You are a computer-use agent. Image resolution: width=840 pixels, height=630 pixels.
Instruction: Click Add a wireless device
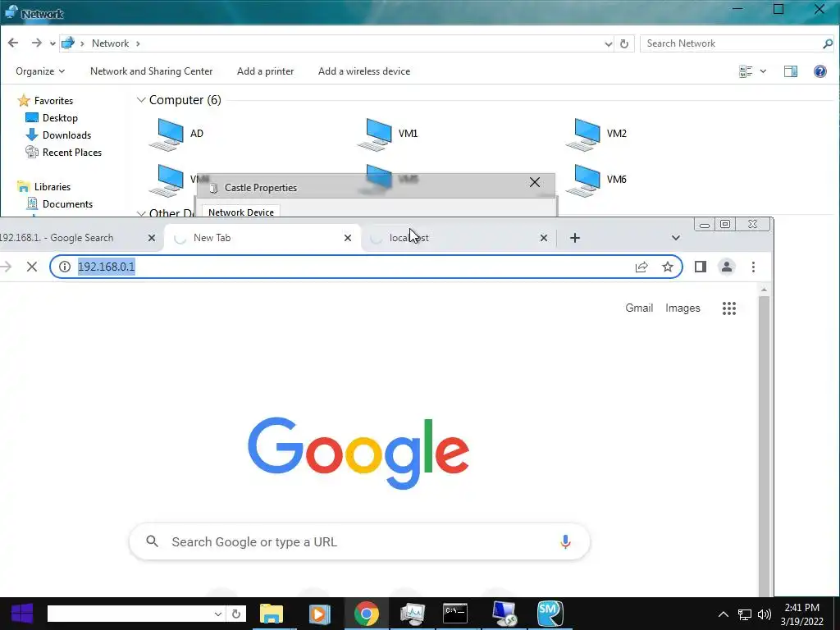pyautogui.click(x=363, y=71)
